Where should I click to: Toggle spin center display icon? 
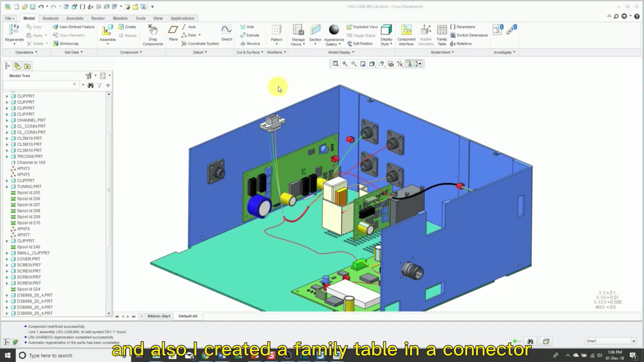tap(418, 64)
